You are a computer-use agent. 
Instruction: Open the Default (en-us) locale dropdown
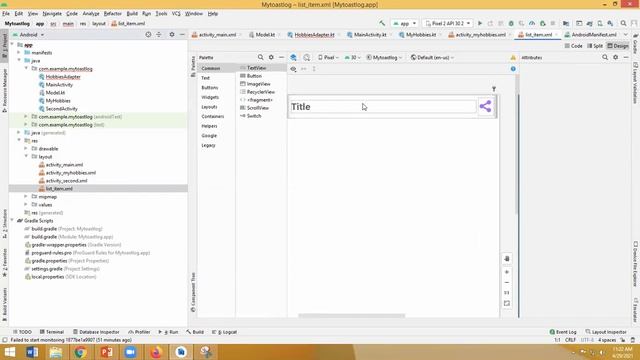432,58
